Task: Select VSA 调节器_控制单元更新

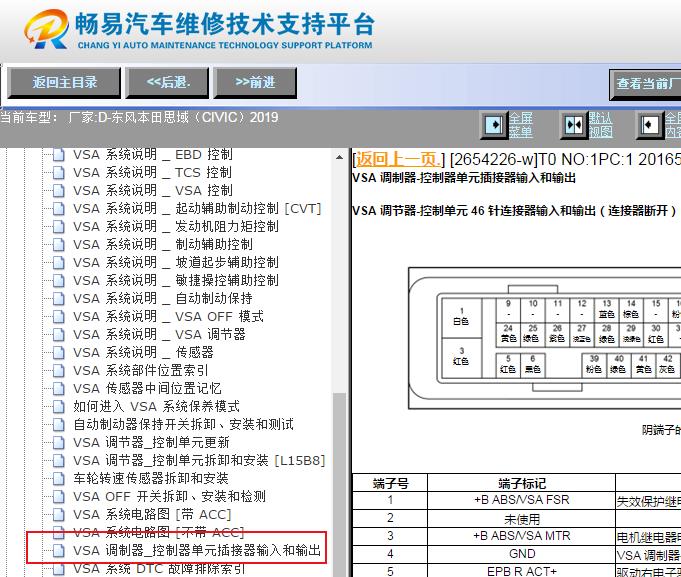Action: coord(151,442)
